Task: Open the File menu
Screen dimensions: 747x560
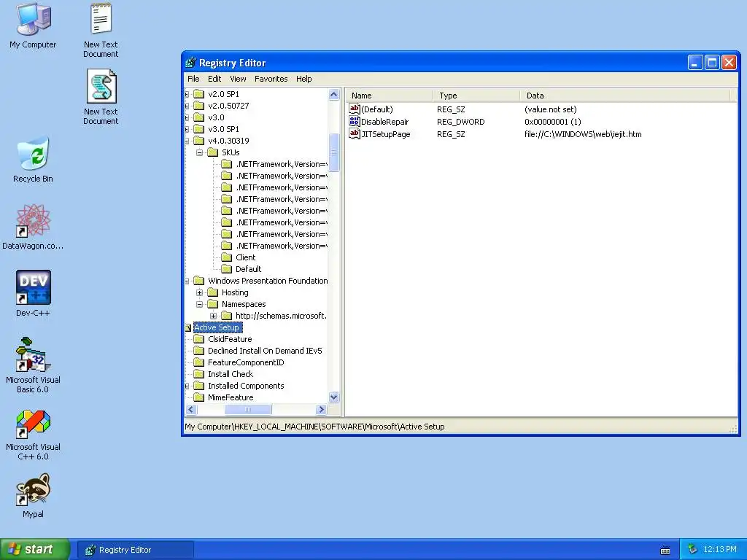Action: point(193,79)
